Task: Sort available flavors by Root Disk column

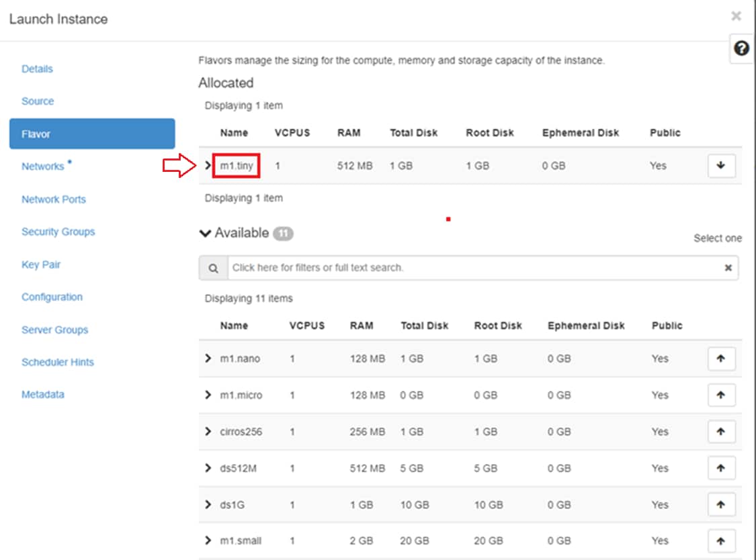Action: [x=498, y=326]
